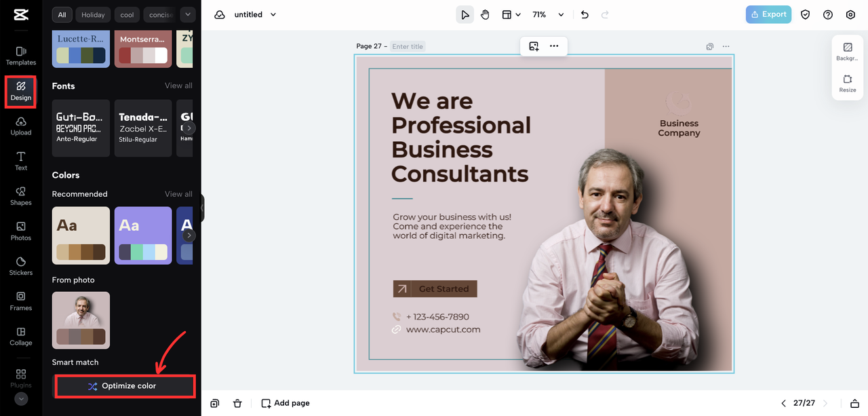Collapse the left design panel handle
868x416 pixels.
tap(202, 208)
